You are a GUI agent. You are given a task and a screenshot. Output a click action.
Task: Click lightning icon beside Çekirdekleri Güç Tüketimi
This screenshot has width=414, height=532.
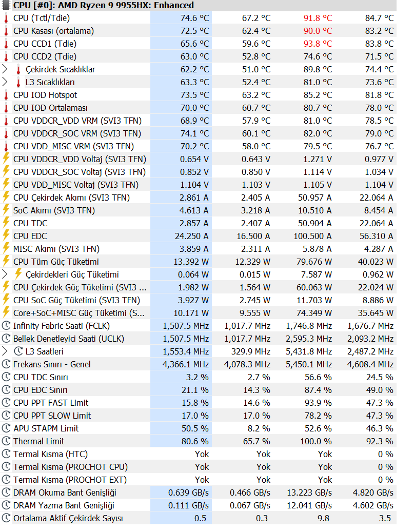point(18,274)
